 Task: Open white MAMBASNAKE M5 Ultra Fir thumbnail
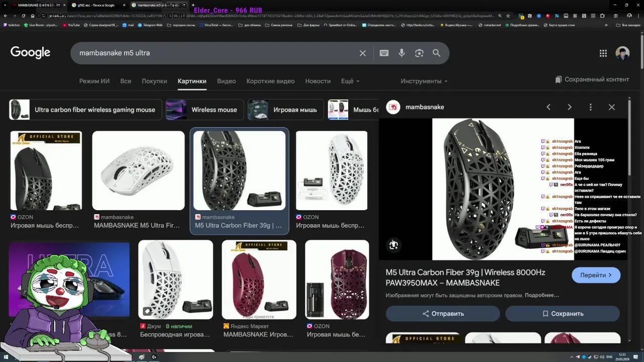click(138, 170)
